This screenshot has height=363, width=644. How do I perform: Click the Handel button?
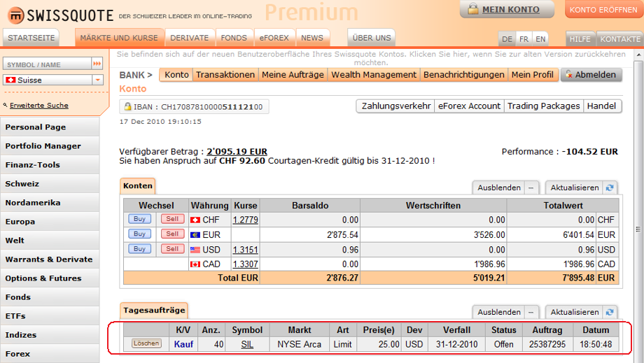click(x=602, y=106)
